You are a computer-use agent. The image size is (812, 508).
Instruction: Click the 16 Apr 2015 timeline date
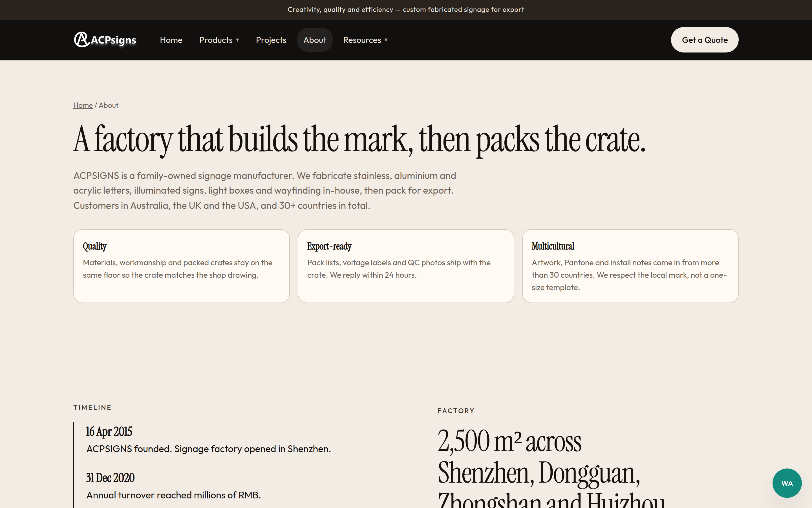(x=109, y=432)
